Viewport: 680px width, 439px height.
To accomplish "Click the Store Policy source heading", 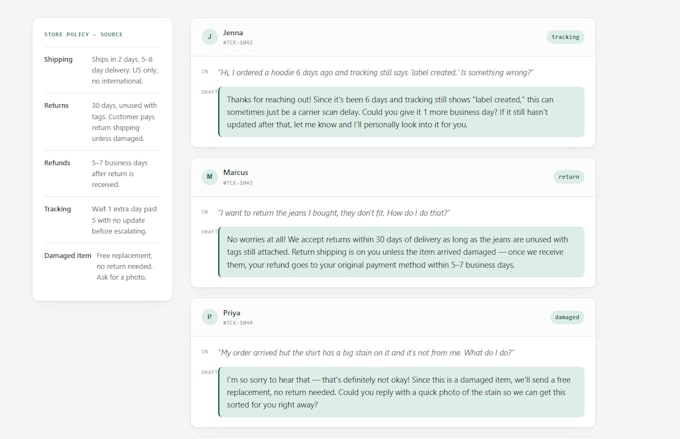I will (83, 34).
